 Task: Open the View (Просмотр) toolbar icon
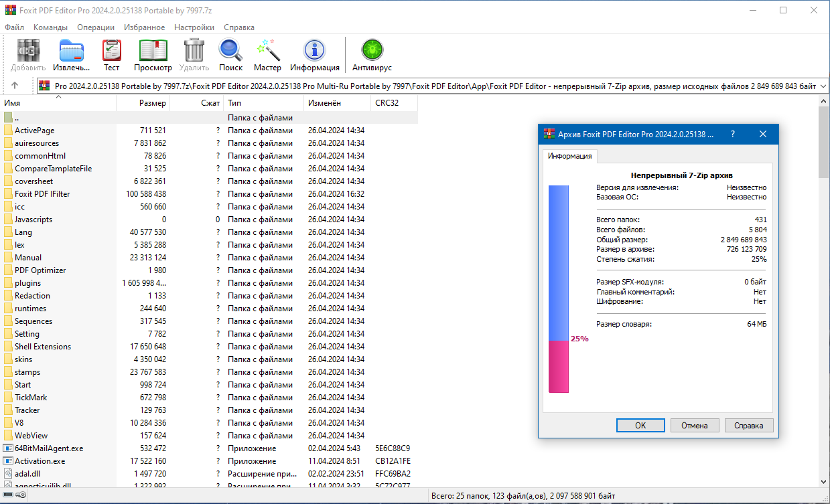pyautogui.click(x=153, y=55)
